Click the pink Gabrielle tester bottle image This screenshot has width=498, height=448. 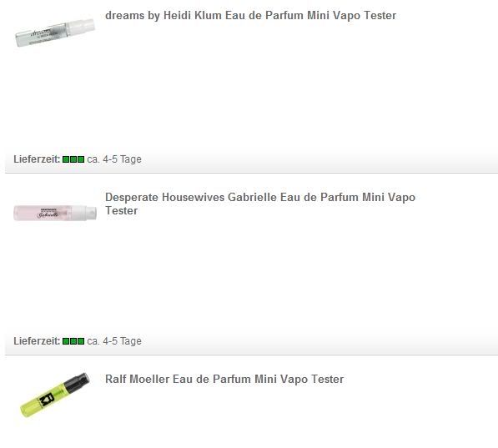pyautogui.click(x=55, y=213)
